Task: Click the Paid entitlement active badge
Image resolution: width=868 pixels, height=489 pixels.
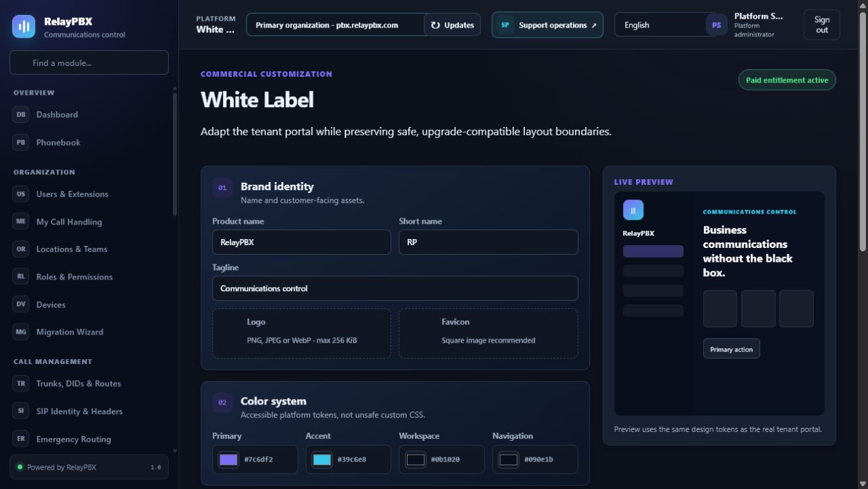Action: [787, 80]
